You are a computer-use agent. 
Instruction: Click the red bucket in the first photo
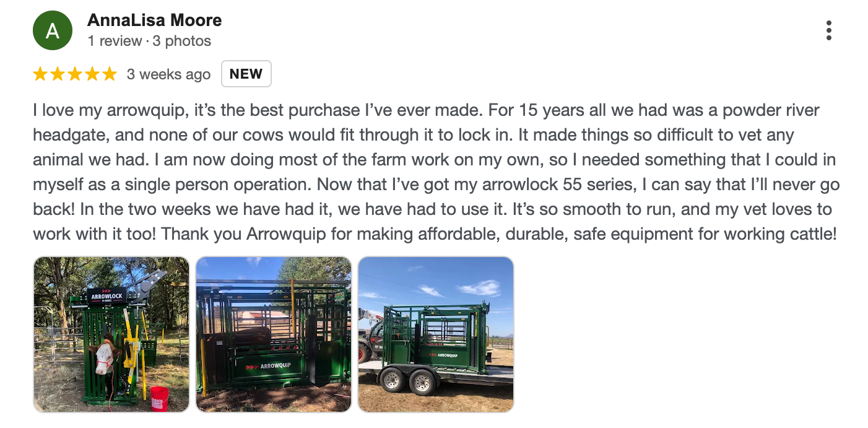pyautogui.click(x=159, y=398)
